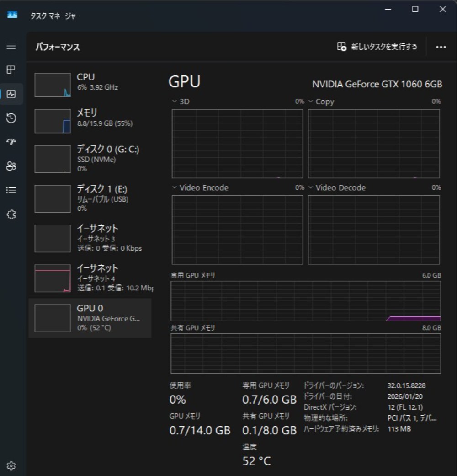
Task: Go to the Processes page icon
Action: click(11, 70)
